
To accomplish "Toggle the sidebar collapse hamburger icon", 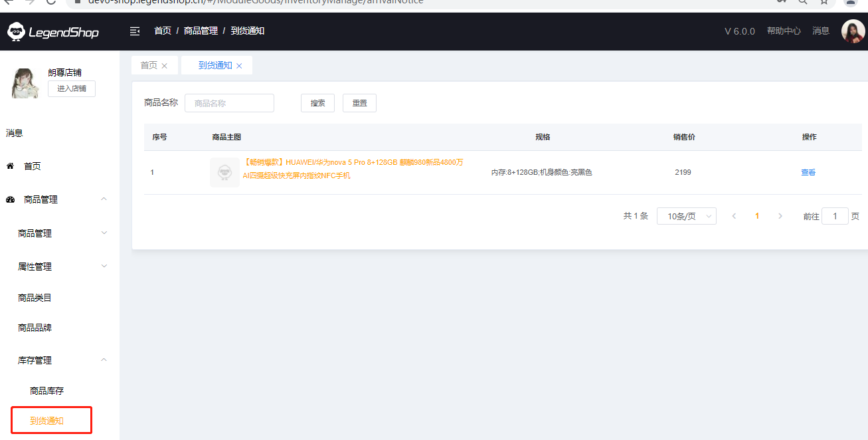I will 135,31.
